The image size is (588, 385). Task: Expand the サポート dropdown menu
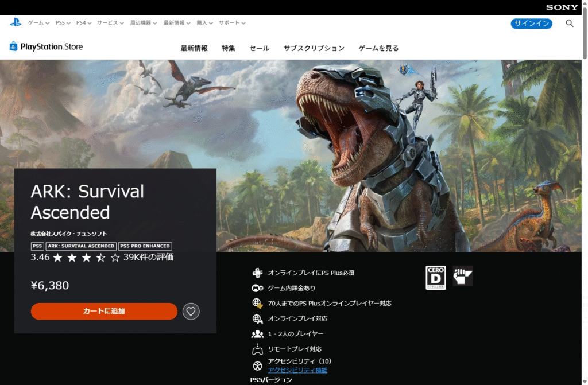(231, 23)
